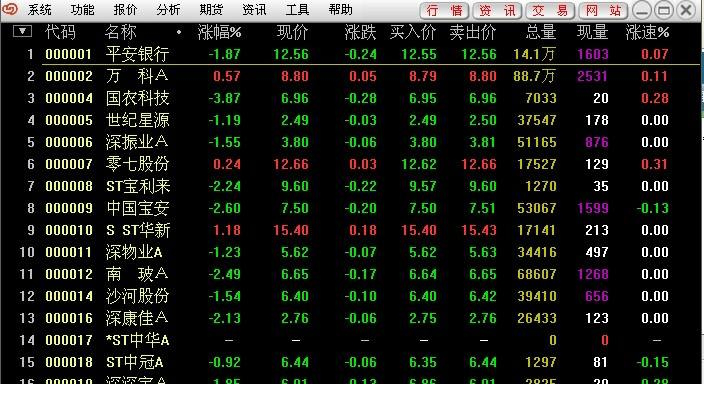Select the ST宝利来 stock name
Screen dimensions: 704x399
(x=138, y=186)
